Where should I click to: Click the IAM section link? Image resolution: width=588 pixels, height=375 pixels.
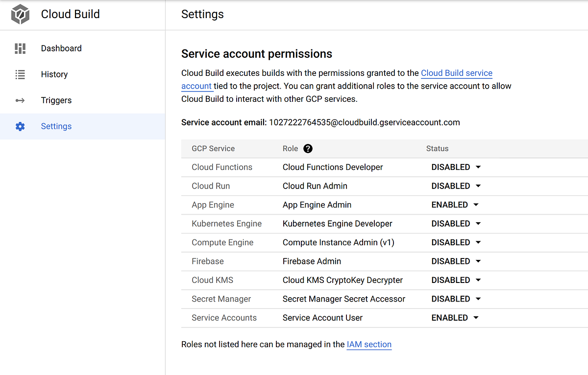coord(369,344)
